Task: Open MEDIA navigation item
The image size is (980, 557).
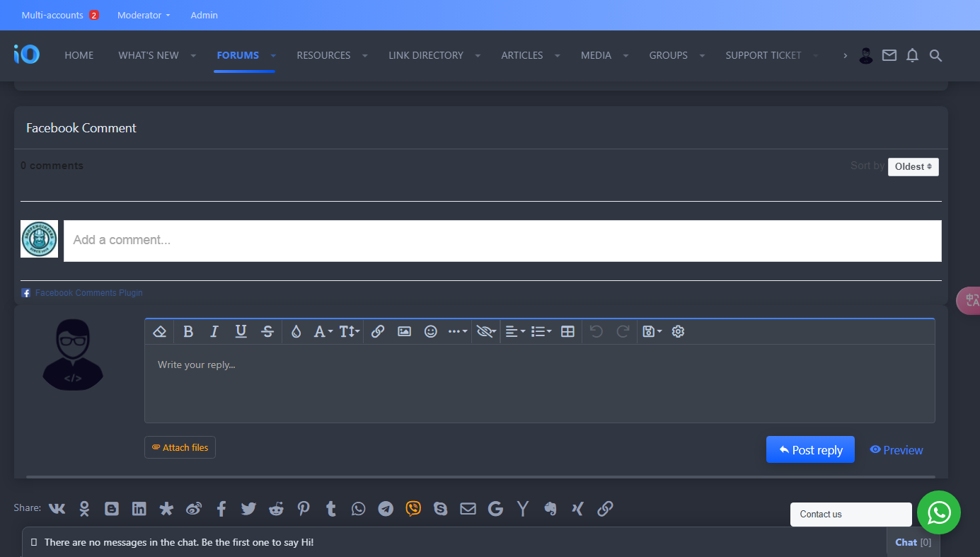Action: [596, 55]
